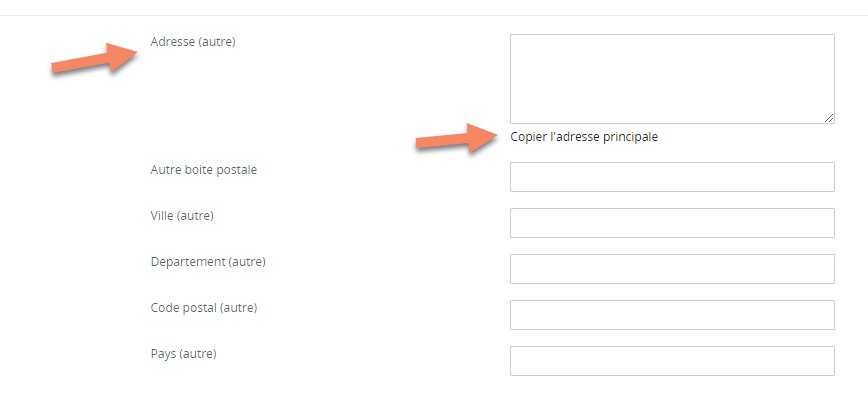
Task: Click the word postale in Autre boite postale
Action: click(x=239, y=170)
